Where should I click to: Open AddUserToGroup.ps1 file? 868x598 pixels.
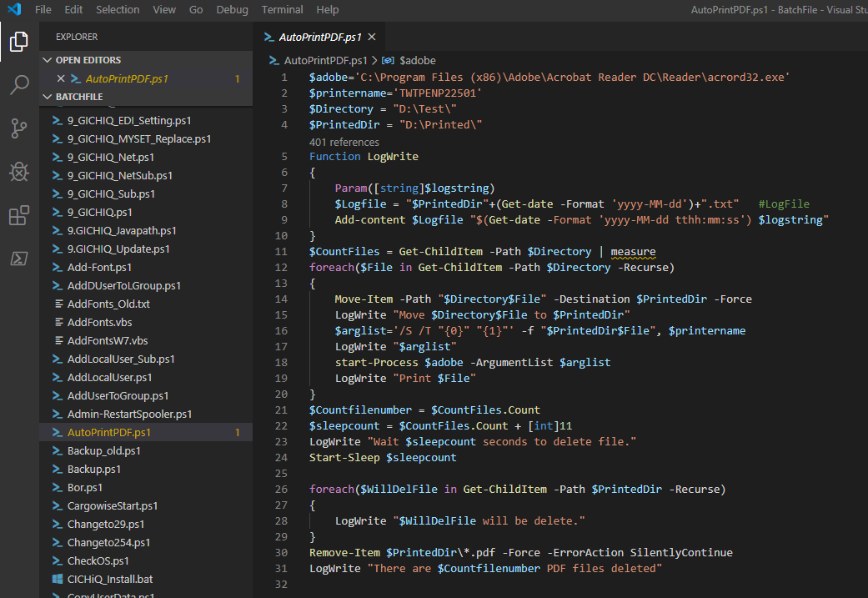point(146,396)
